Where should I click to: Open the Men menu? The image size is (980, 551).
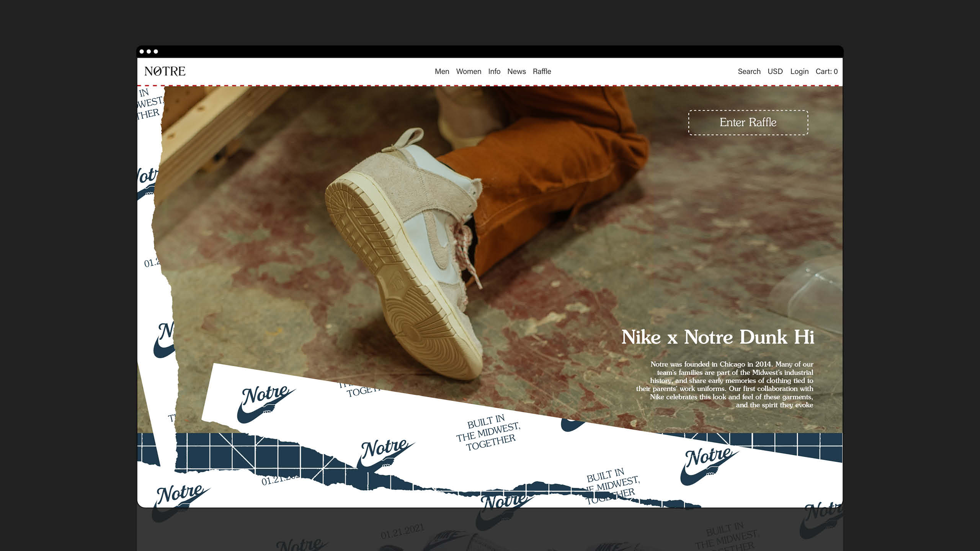click(442, 72)
